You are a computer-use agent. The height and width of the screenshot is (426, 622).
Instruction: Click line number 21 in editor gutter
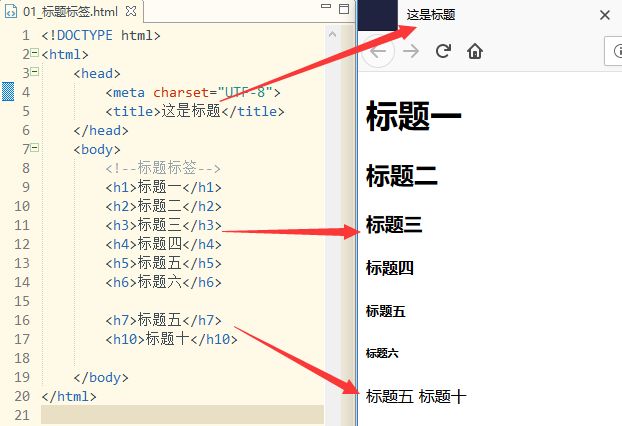[x=22, y=415]
